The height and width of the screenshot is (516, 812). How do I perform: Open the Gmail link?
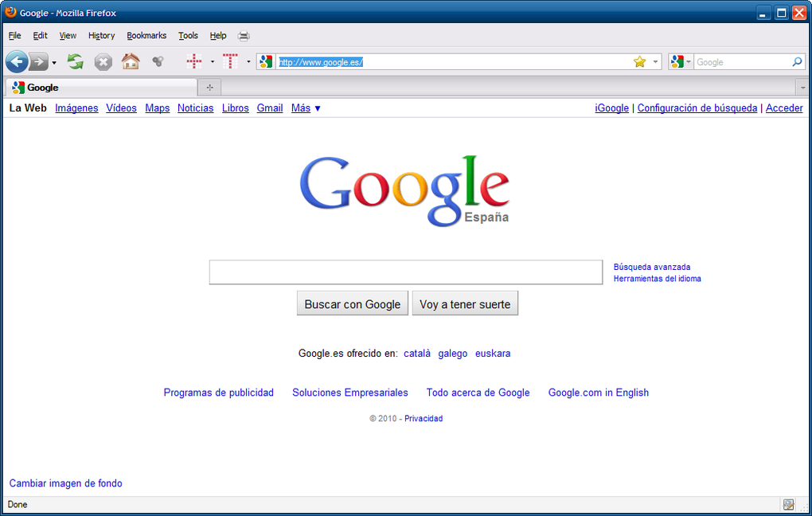point(270,107)
